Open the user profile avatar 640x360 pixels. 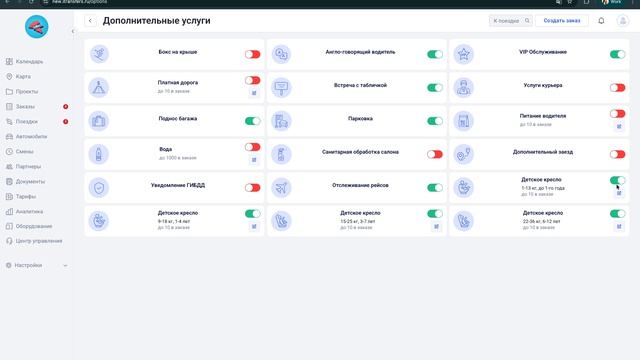pyautogui.click(x=622, y=20)
